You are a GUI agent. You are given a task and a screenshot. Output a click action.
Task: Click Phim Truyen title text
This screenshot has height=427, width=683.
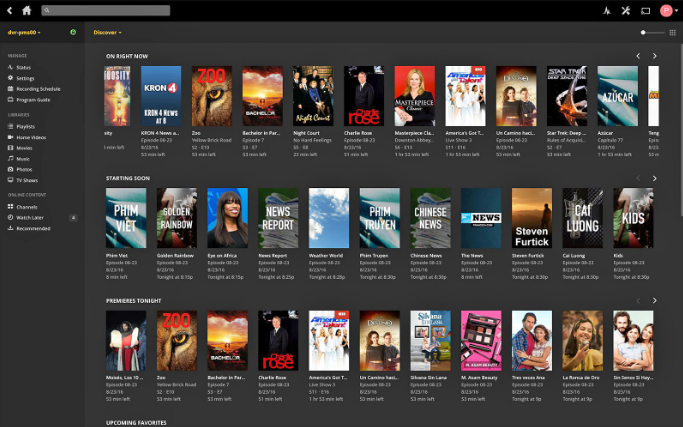point(374,255)
